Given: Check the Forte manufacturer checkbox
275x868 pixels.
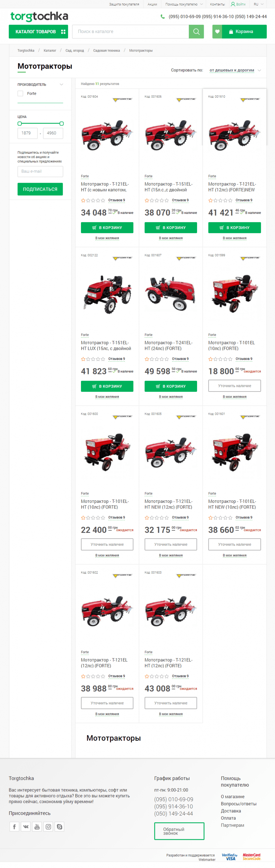Looking at the screenshot, I should pos(20,94).
